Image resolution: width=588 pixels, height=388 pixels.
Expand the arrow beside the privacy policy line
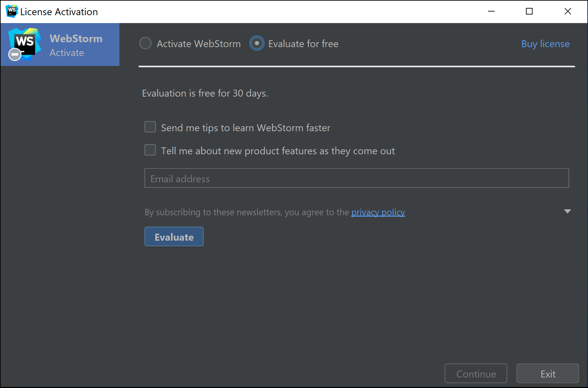tap(567, 211)
